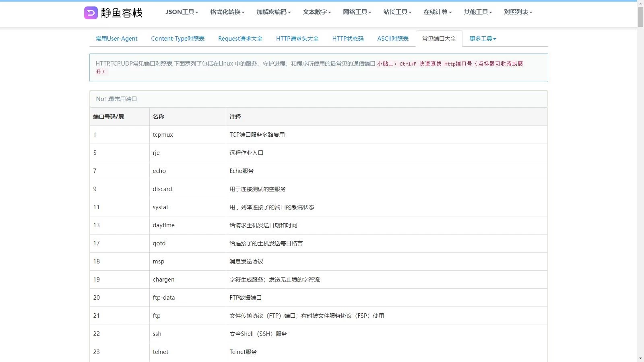This screenshot has height=362, width=644.
Task: Expand the 其他工具 dropdown
Action: 478,12
